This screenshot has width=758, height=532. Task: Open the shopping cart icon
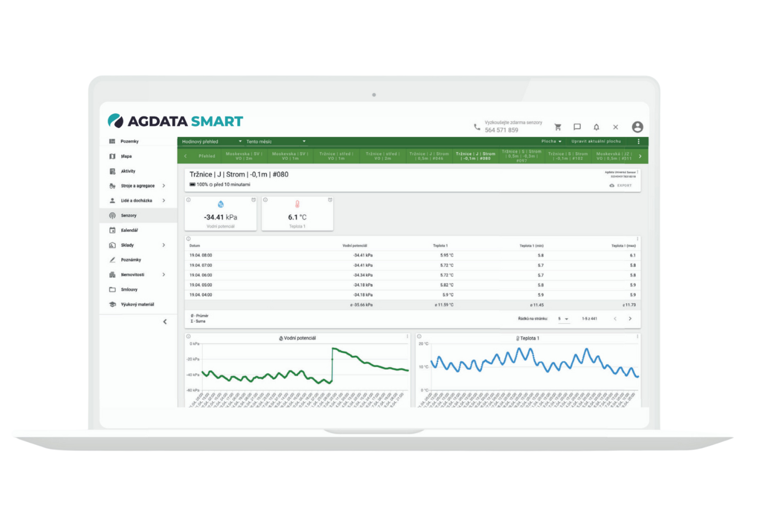558,127
